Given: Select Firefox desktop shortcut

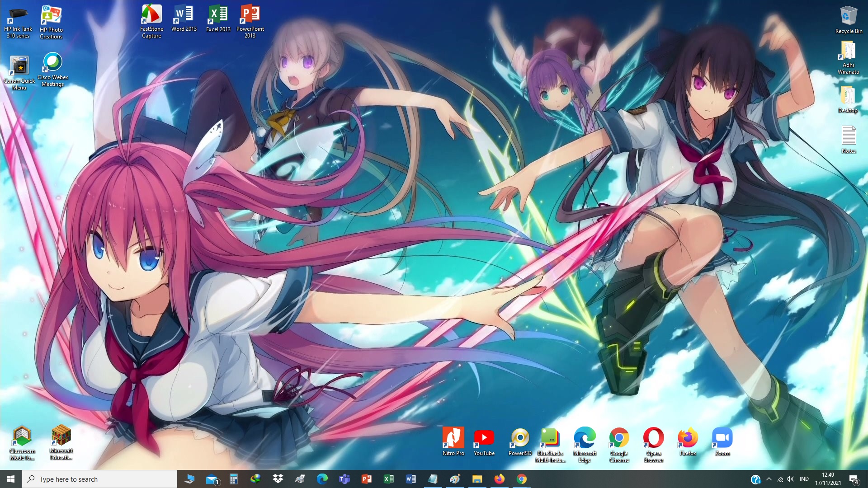Looking at the screenshot, I should 688,441.
